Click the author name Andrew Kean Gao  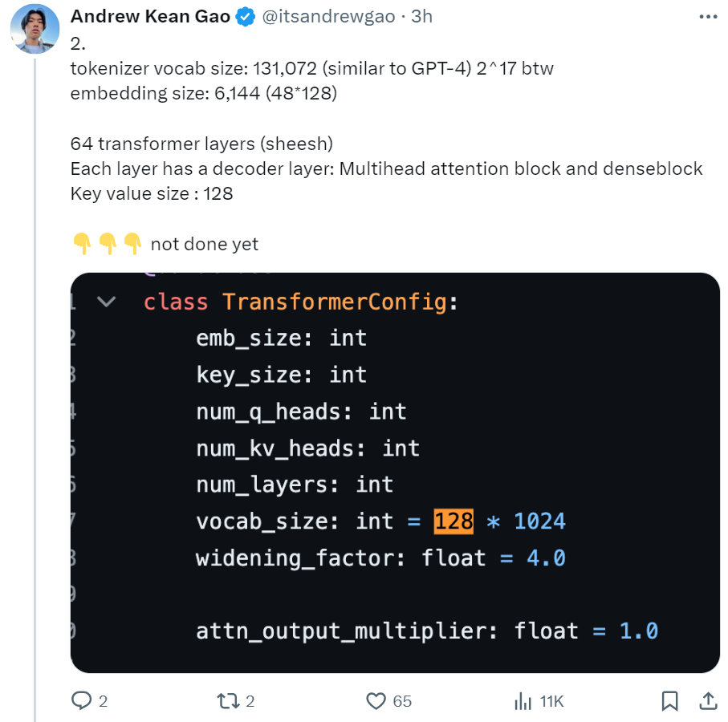[x=150, y=17]
